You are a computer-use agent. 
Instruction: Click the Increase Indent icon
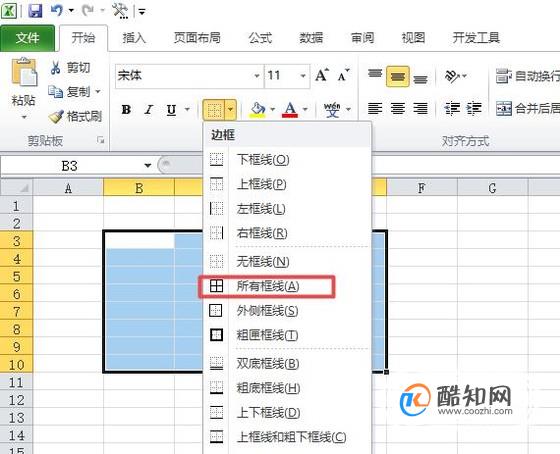474,108
